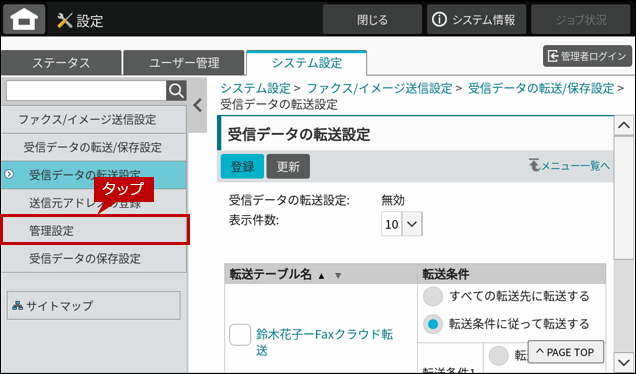
Task: Click the システム情報 info button
Action: tap(476, 19)
